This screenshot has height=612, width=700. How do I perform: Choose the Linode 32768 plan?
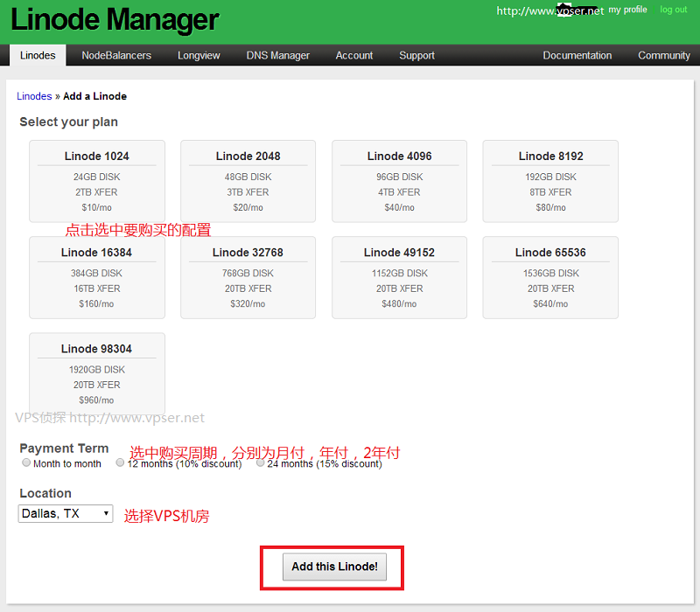248,277
